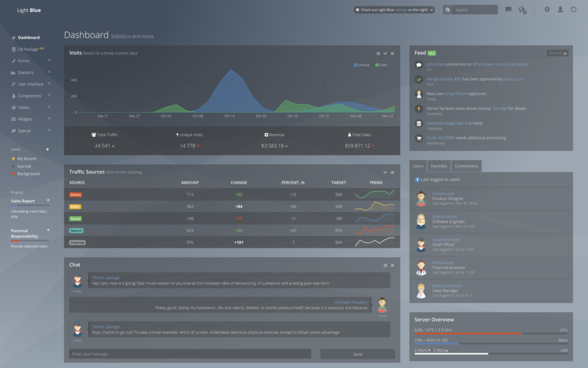Switch to the Favorites tab
The image size is (588, 368).
click(439, 166)
